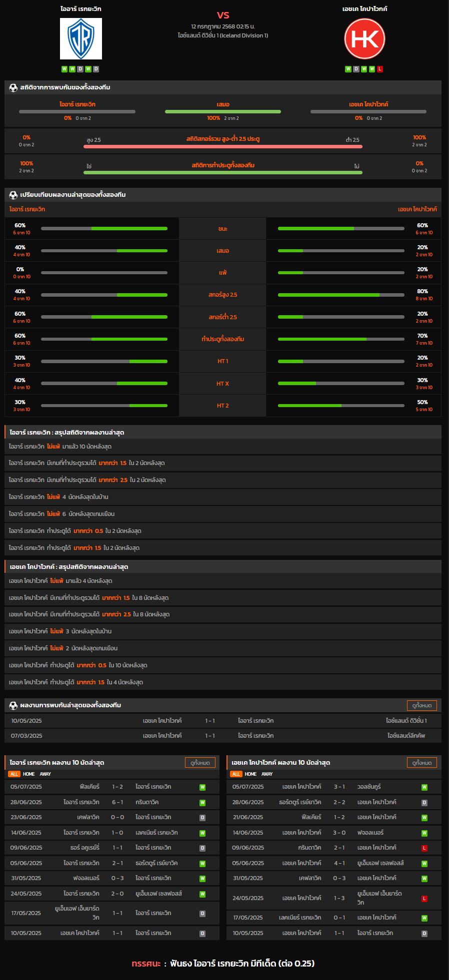
Task: Click the D badge on ไออาร์ เรกยะวิก's 17/05/2025 row
Action: point(202,914)
